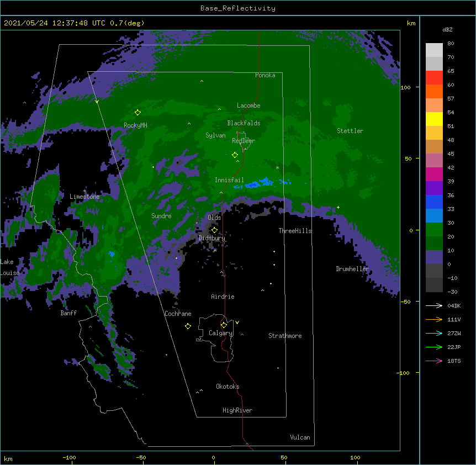Click the yellow diamond marker near Olds
This screenshot has height=465, width=476.
pos(214,230)
